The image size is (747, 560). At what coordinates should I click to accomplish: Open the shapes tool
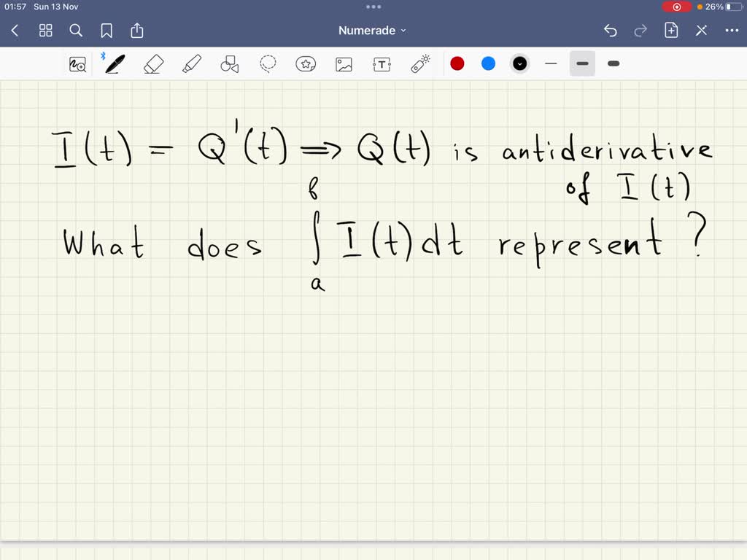229,63
